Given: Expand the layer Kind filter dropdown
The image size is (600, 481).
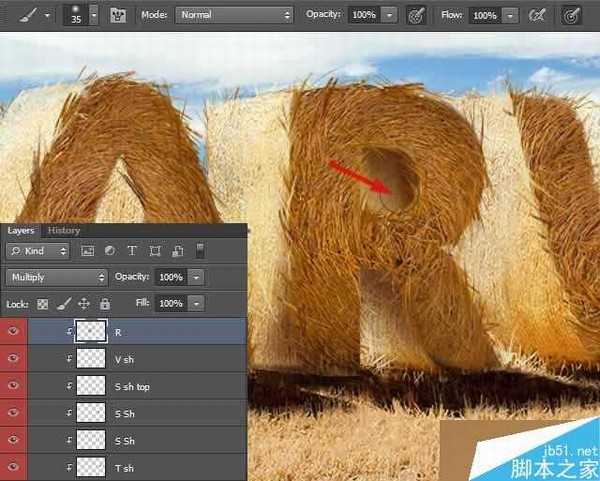Looking at the screenshot, I should [38, 250].
